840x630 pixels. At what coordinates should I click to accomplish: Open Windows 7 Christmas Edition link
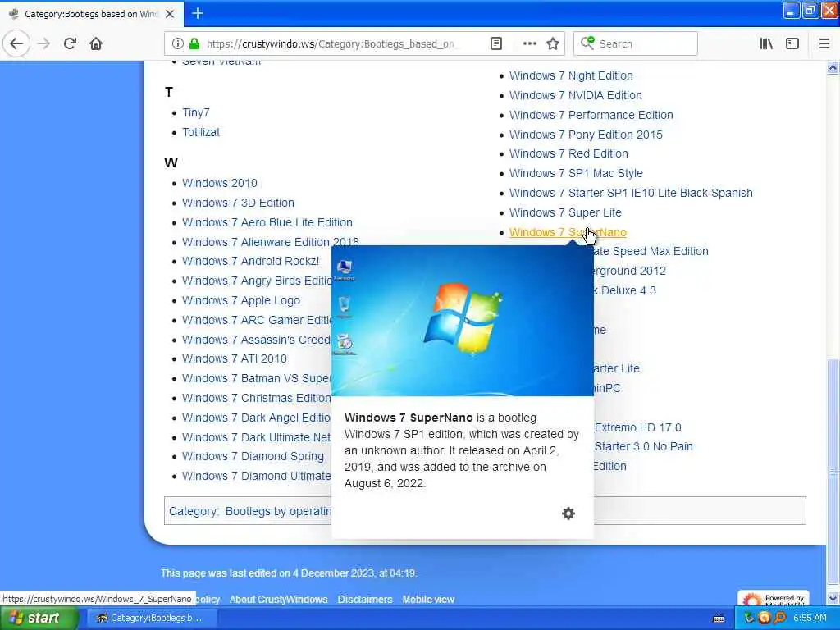(x=256, y=399)
